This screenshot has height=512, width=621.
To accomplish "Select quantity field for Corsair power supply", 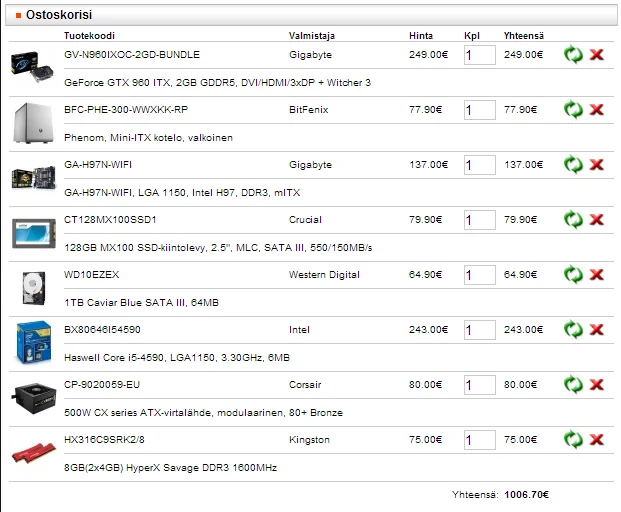I will (x=479, y=385).
